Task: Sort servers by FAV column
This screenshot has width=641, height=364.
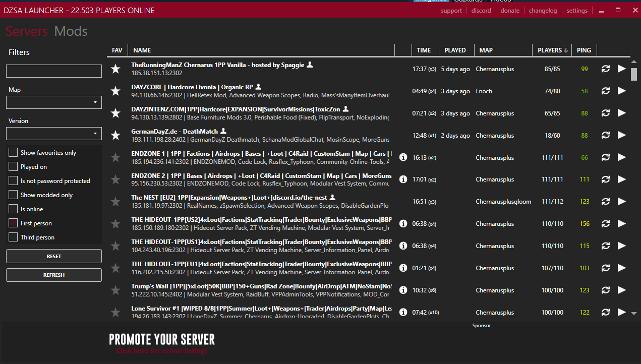Action: 117,50
